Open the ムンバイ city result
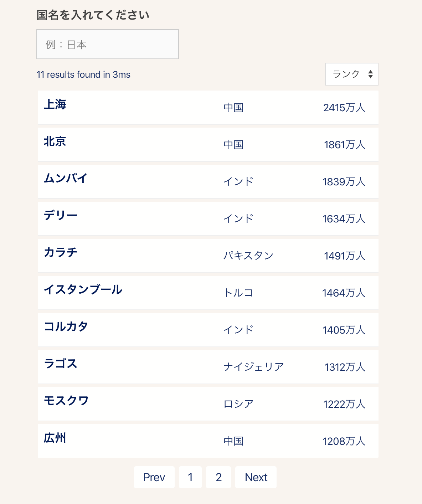The image size is (422, 504). [x=66, y=178]
